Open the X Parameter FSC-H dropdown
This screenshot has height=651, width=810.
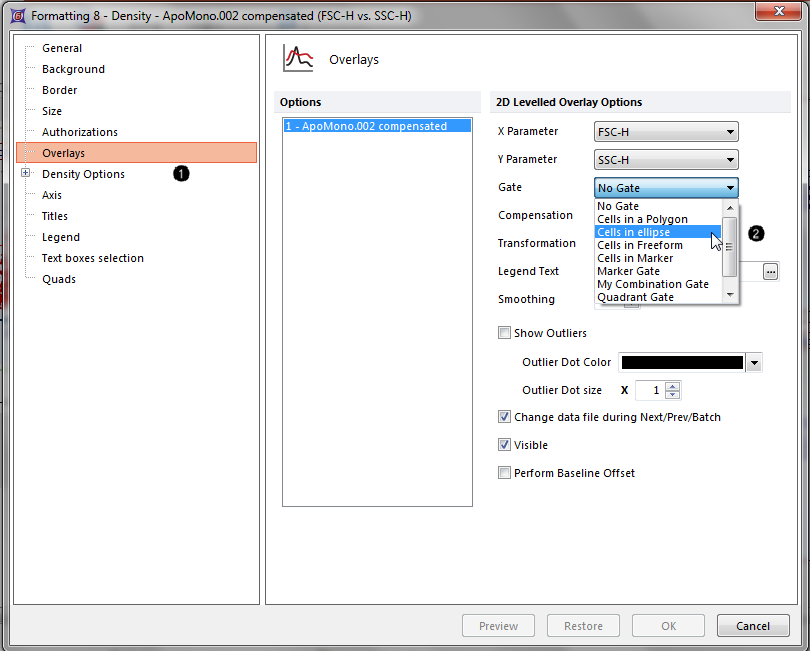pyautogui.click(x=731, y=132)
